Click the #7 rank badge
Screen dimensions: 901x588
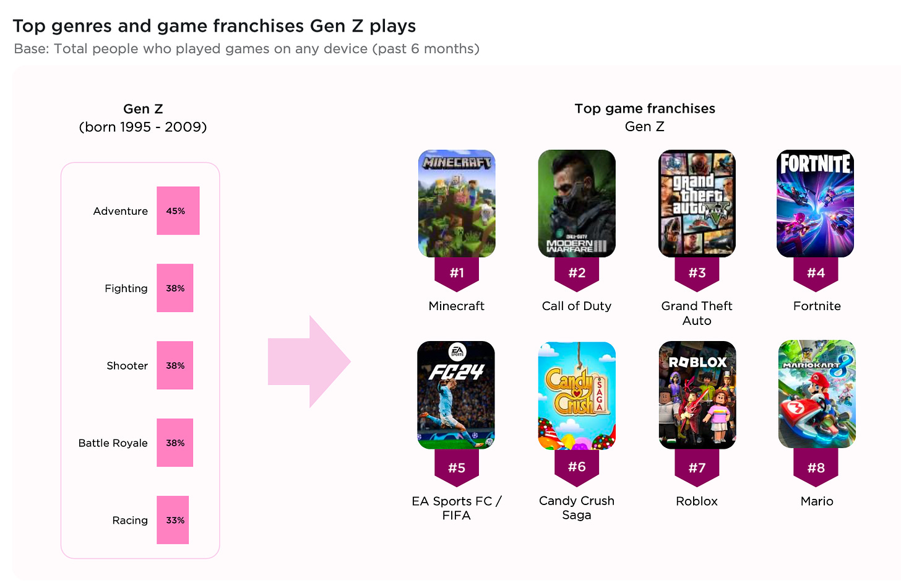click(x=697, y=468)
